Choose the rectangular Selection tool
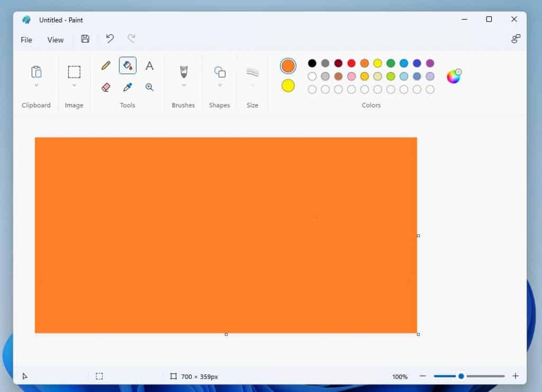 click(x=74, y=72)
